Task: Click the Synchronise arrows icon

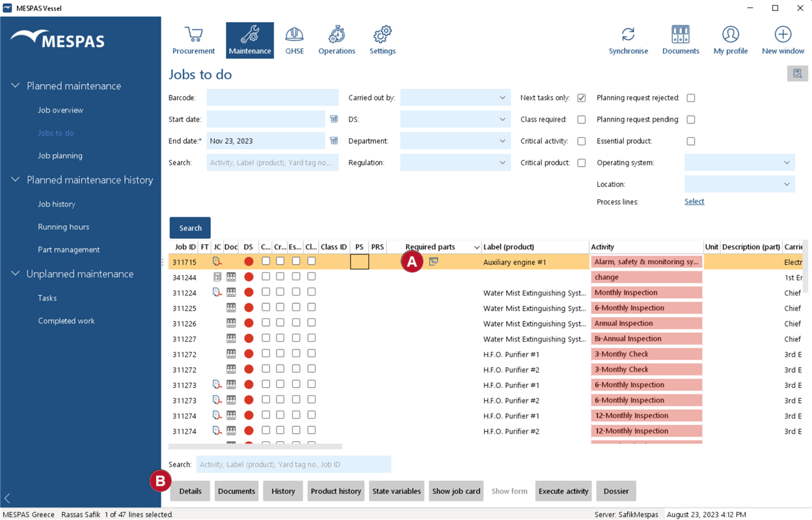Action: click(628, 34)
